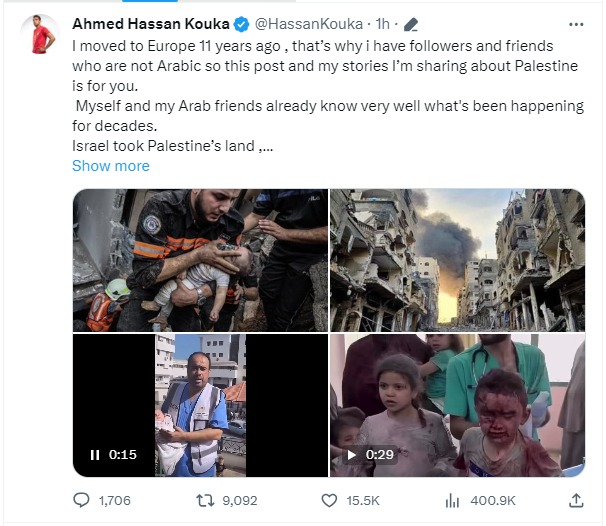Click the reply speech bubble icon
Screen dimensions: 606x526
(x=83, y=499)
